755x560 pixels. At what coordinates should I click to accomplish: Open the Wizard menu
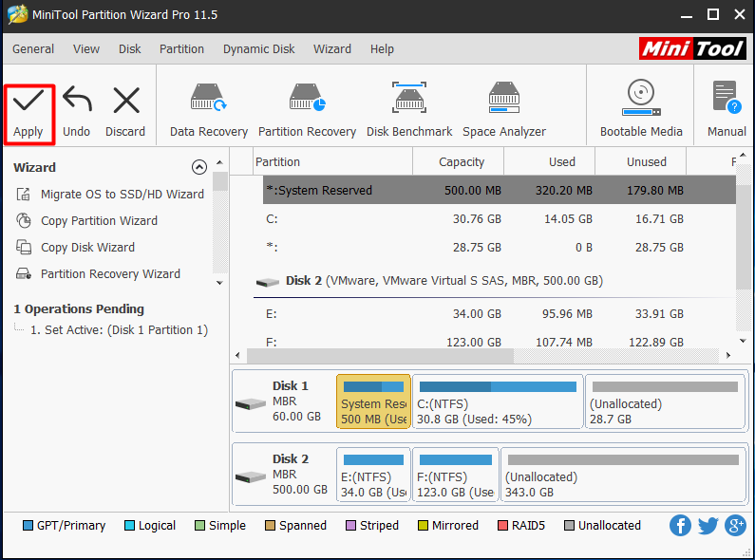coord(332,49)
